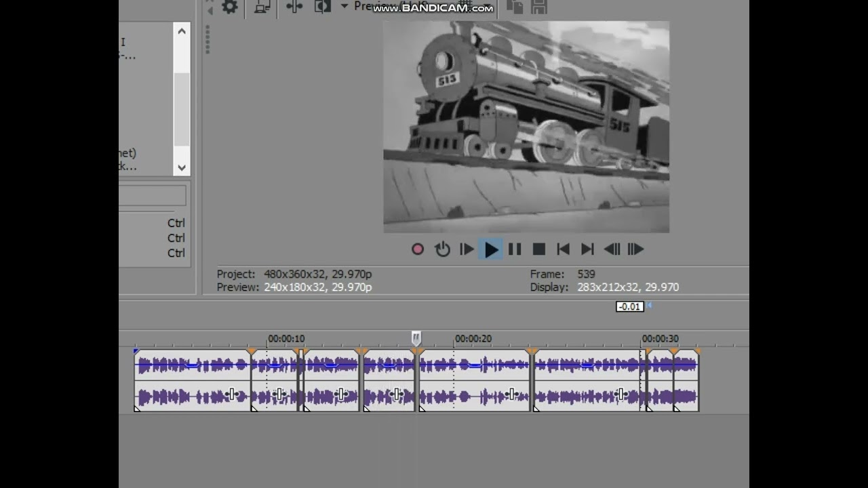Open Project Video Properties gear icon
The height and width of the screenshot is (488, 868).
click(x=230, y=7)
